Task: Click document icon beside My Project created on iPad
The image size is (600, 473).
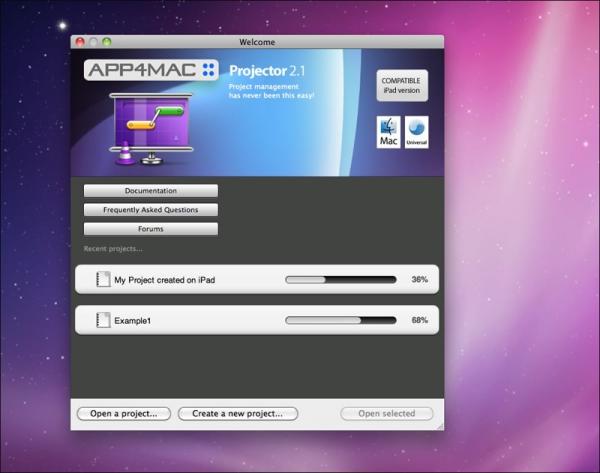Action: pyautogui.click(x=103, y=279)
